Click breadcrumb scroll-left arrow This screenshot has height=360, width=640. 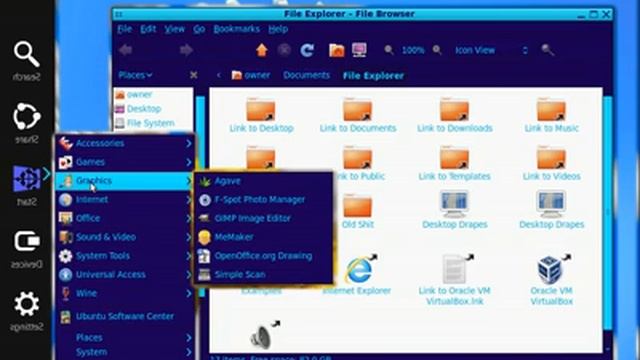(219, 75)
